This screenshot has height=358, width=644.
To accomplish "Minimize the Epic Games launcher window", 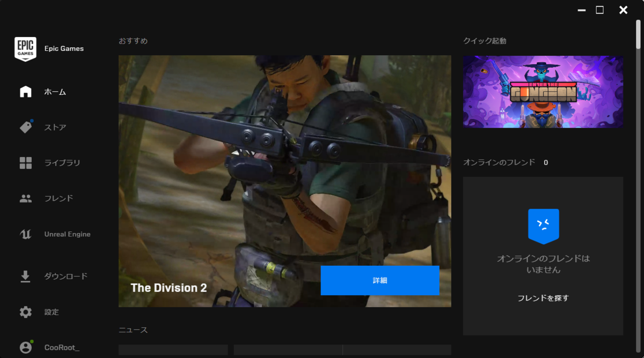I will [582, 10].
